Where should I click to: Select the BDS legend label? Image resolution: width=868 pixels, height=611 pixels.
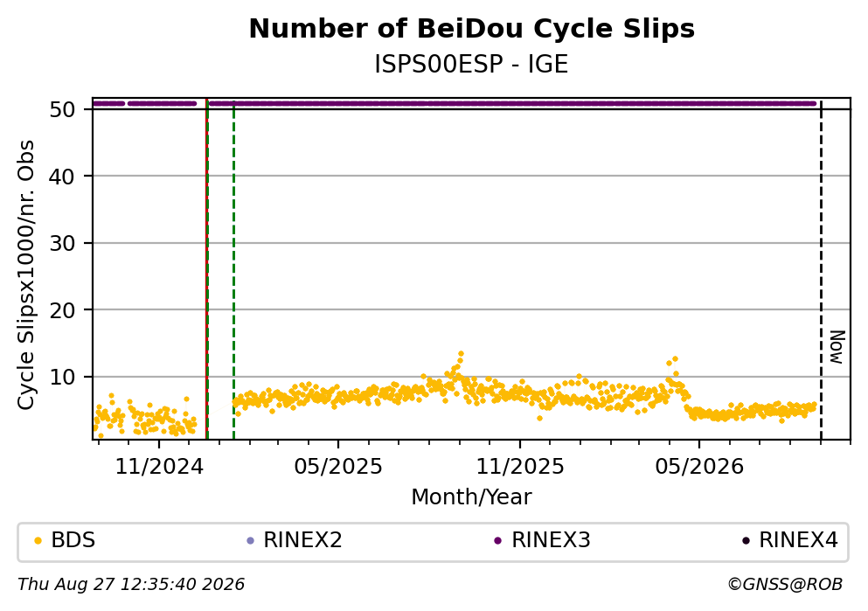tap(73, 540)
